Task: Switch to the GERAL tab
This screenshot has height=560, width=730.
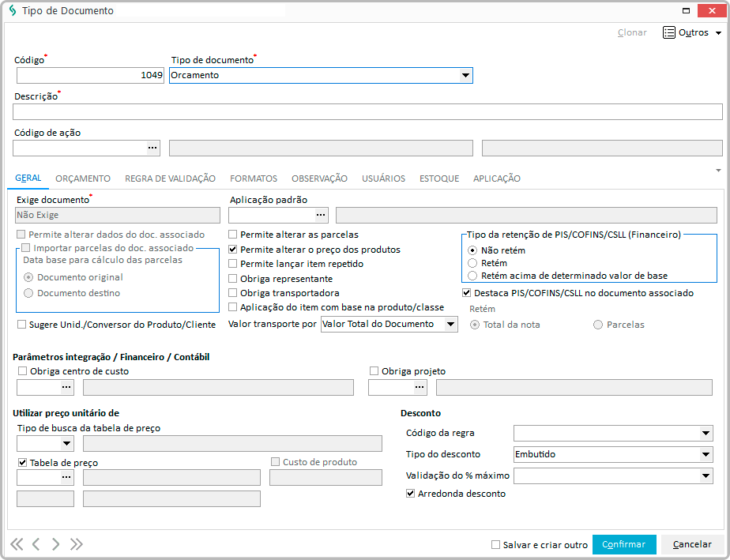Action: coord(28,179)
